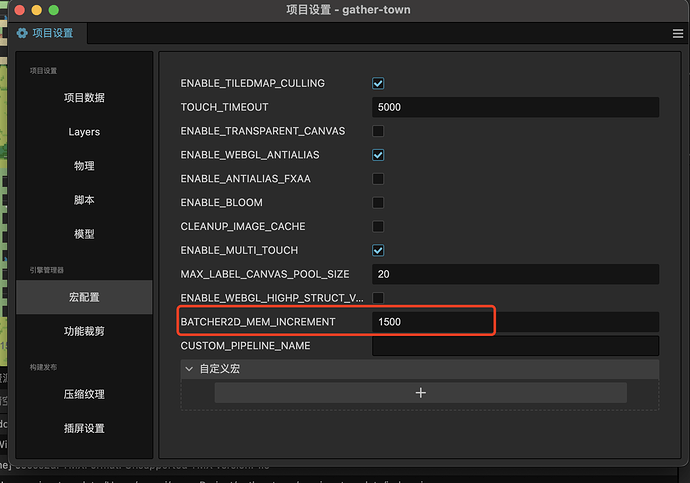Click the gear icon on 项目设置 tab
Image resolution: width=690 pixels, height=483 pixels.
22,33
